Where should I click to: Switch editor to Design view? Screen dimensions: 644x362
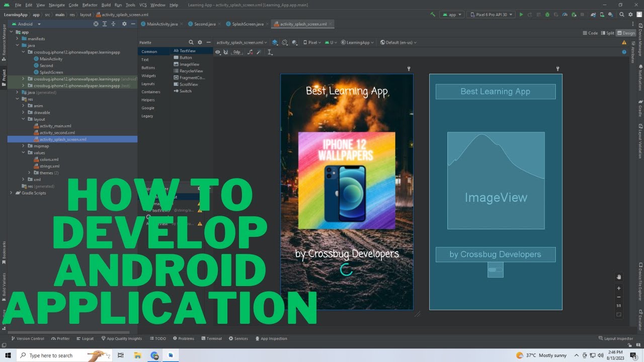point(626,33)
